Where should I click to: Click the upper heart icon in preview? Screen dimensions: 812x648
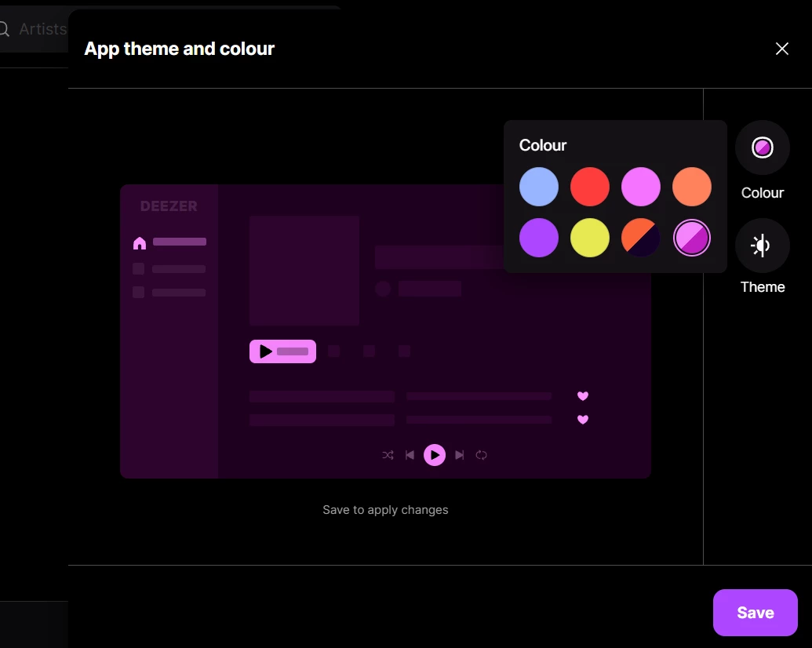(583, 396)
